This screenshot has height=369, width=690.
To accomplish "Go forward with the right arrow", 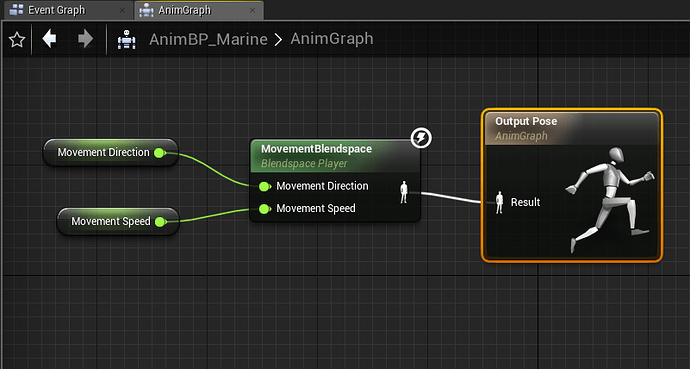I will coord(85,39).
